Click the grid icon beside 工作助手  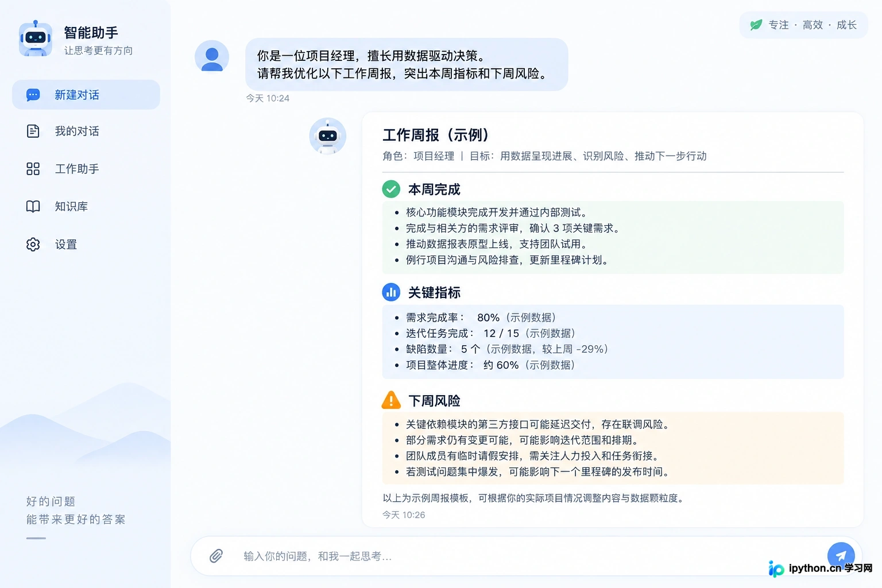[x=33, y=169]
